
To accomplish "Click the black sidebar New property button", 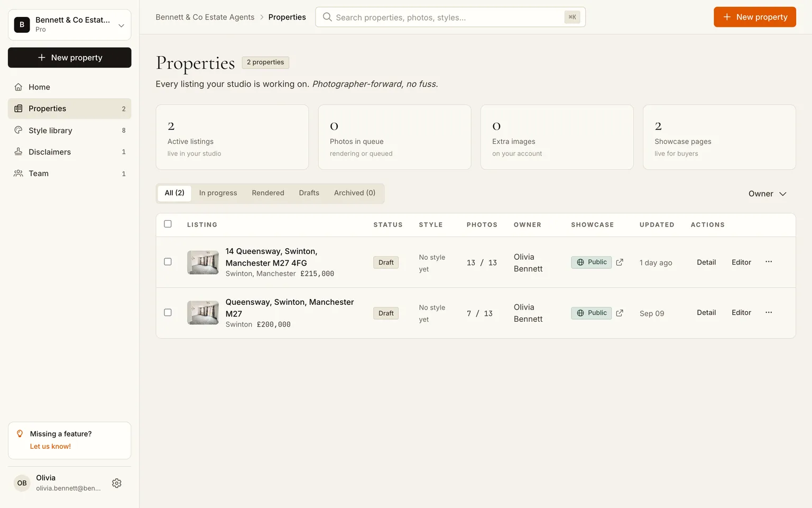I will click(69, 58).
